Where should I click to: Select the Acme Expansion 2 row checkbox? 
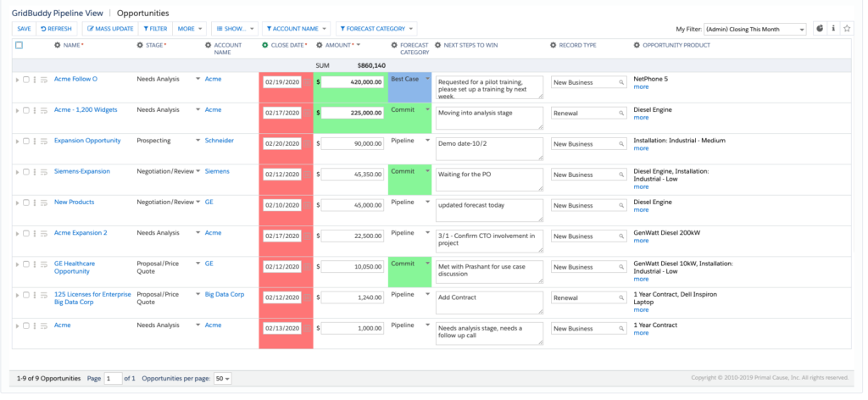click(x=25, y=233)
